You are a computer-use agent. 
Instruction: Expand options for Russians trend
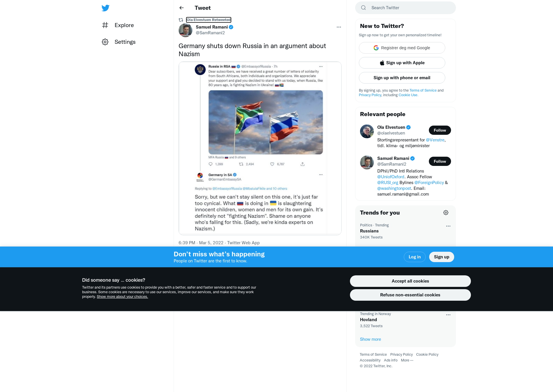[x=448, y=226]
